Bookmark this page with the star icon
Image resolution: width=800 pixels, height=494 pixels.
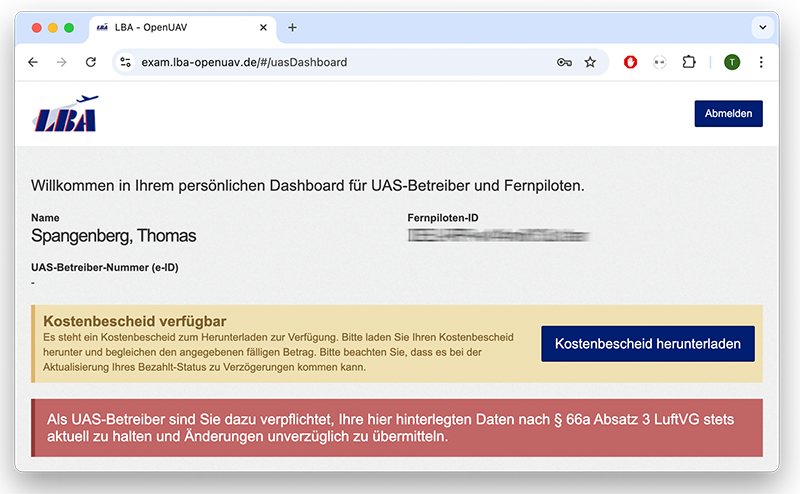pos(590,62)
